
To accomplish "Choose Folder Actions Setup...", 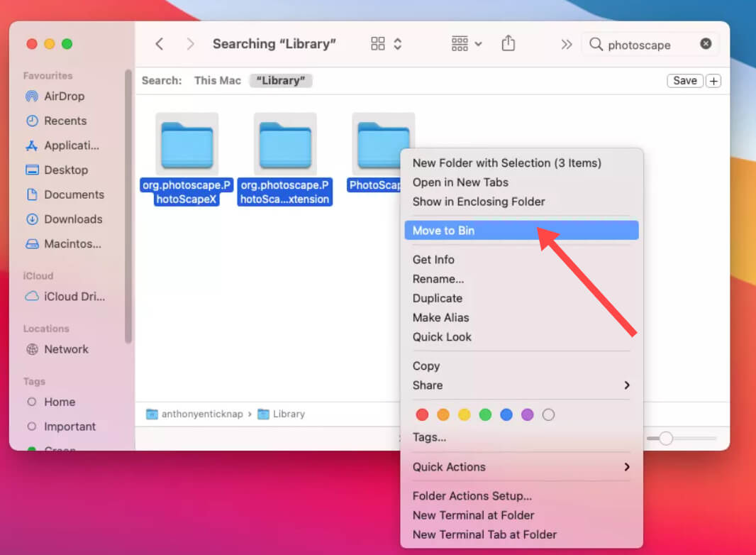I will point(522,495).
